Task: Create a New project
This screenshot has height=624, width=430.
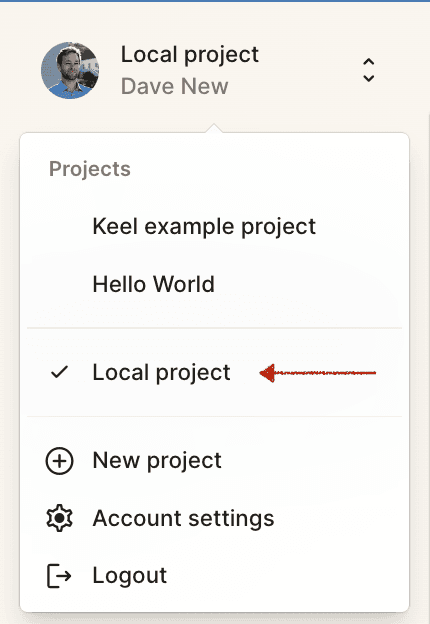Action: tap(214, 461)
